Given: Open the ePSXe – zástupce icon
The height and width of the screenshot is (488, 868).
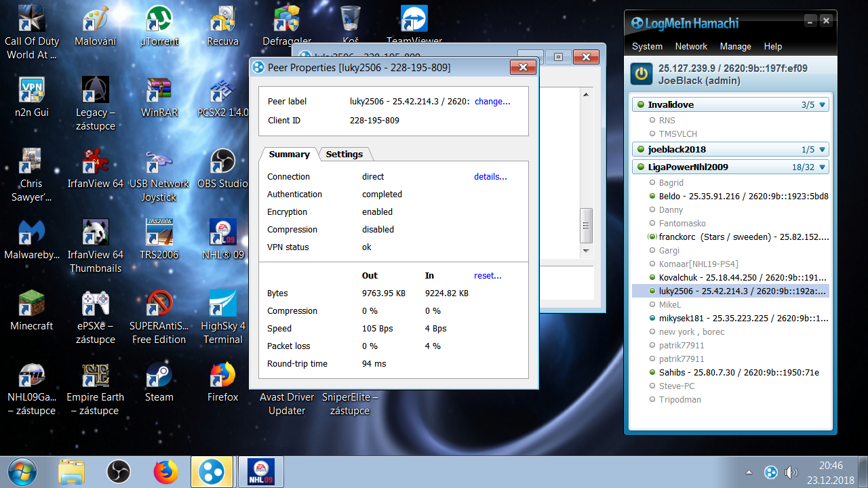Looking at the screenshot, I should [x=96, y=317].
